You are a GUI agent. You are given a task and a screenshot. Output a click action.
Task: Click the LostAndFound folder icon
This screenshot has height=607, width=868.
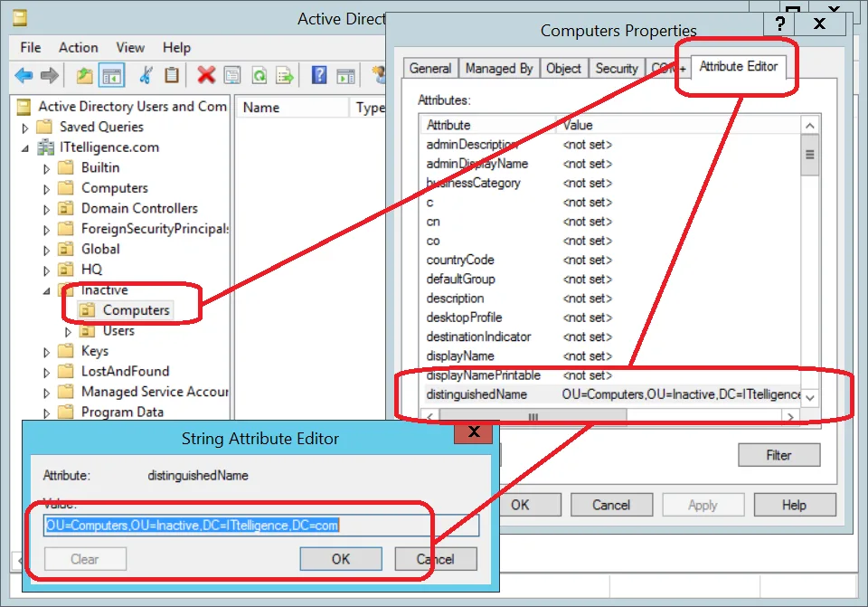[66, 371]
